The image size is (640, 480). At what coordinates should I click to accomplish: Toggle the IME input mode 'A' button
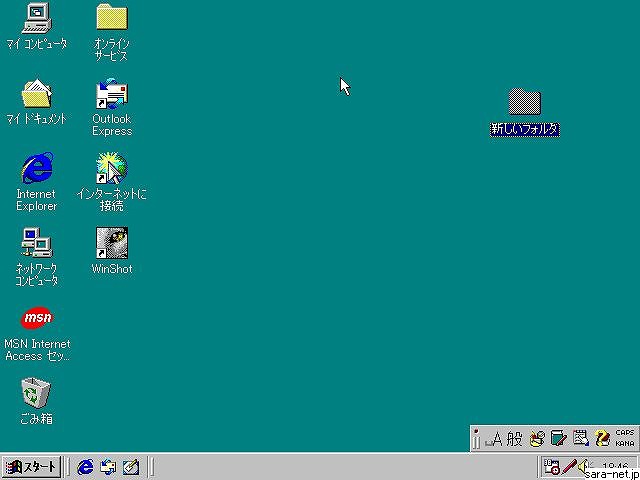[494, 438]
